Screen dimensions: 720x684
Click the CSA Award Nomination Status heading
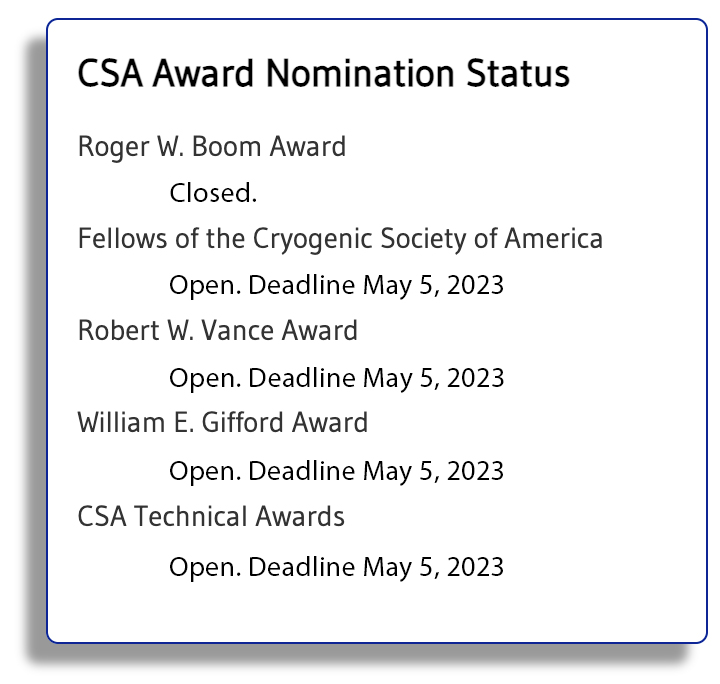[324, 73]
